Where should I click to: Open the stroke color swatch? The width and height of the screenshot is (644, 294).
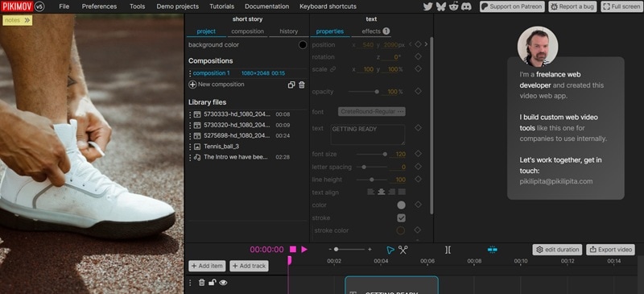click(400, 230)
